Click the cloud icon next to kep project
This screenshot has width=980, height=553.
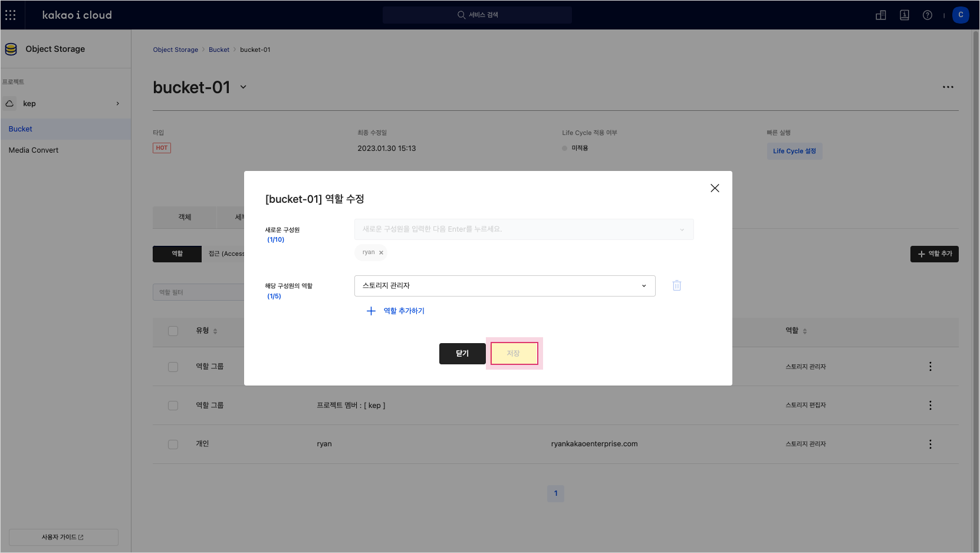[9, 104]
